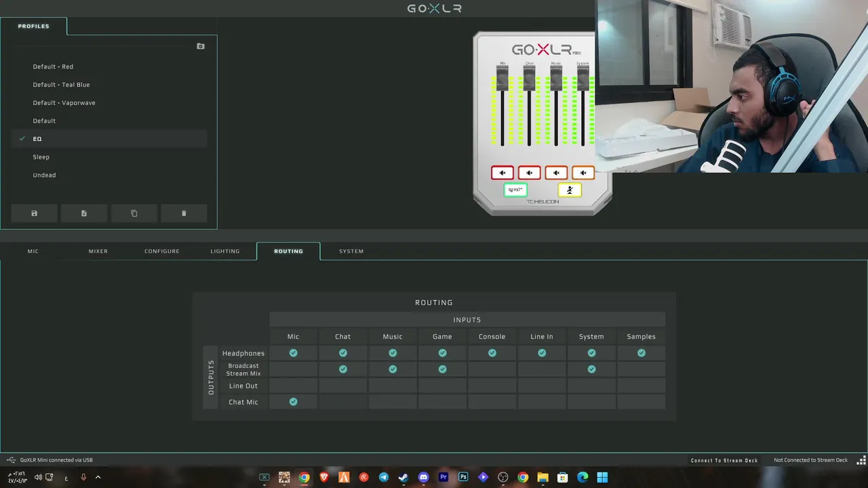The width and height of the screenshot is (868, 488).
Task: Expand hidden system tray icons chevron
Action: click(98, 477)
